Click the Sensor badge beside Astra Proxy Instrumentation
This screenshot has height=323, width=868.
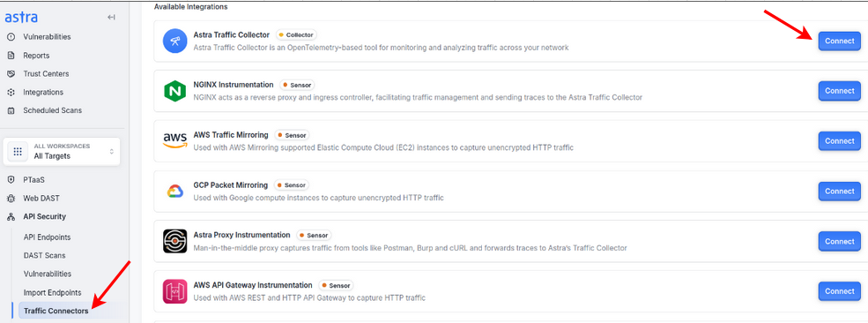314,235
